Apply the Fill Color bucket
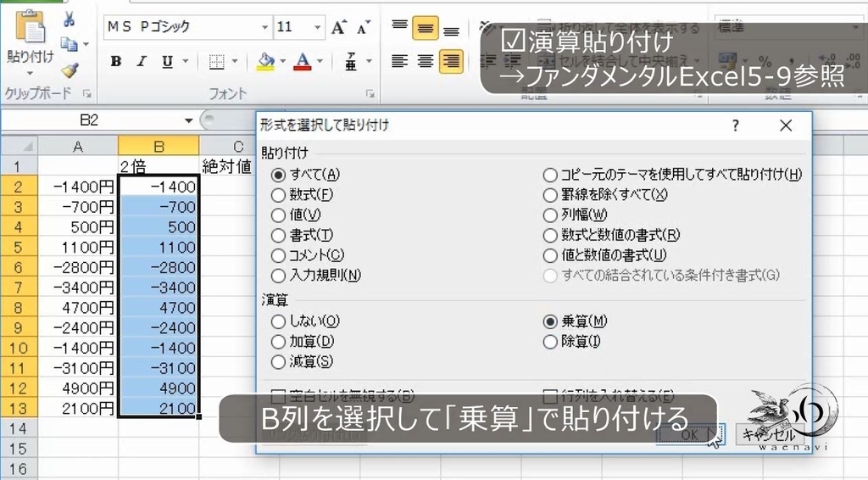 (x=265, y=61)
